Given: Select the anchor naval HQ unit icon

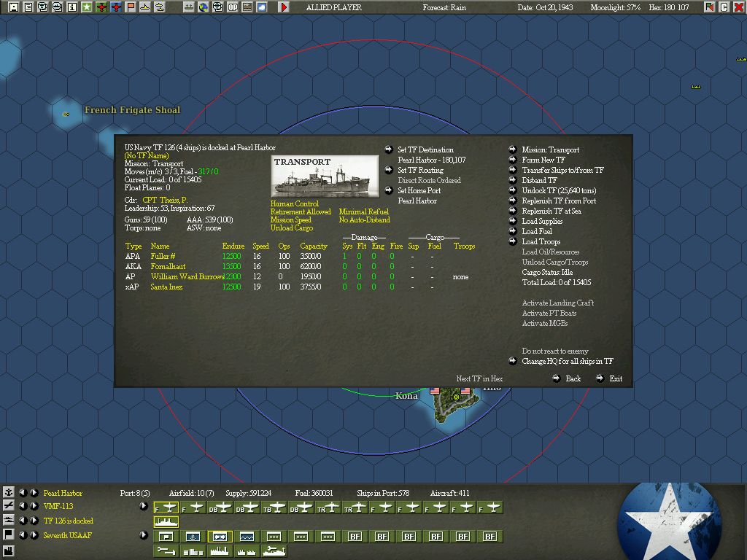Looking at the screenshot, I should point(193,537).
